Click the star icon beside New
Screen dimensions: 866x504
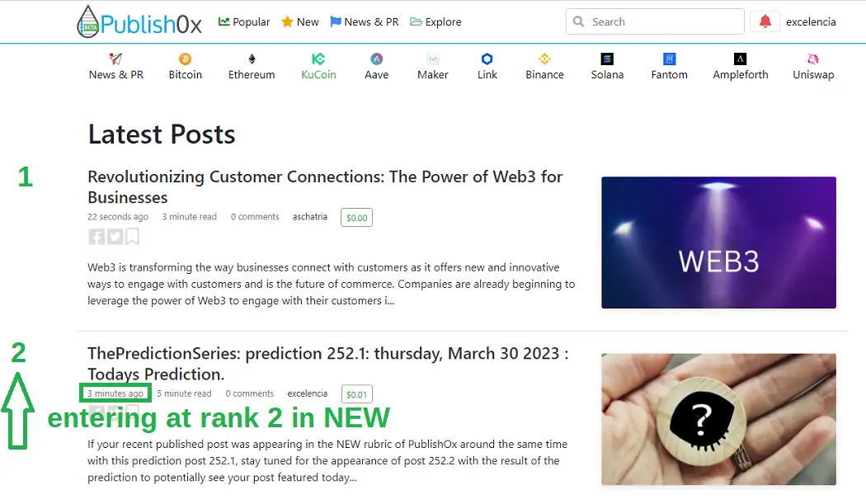[x=287, y=21]
